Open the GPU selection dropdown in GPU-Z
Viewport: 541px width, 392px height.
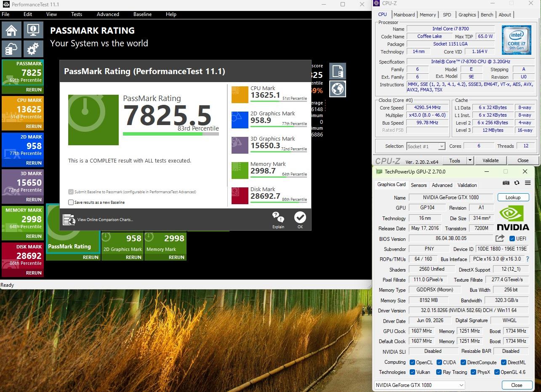[419, 385]
